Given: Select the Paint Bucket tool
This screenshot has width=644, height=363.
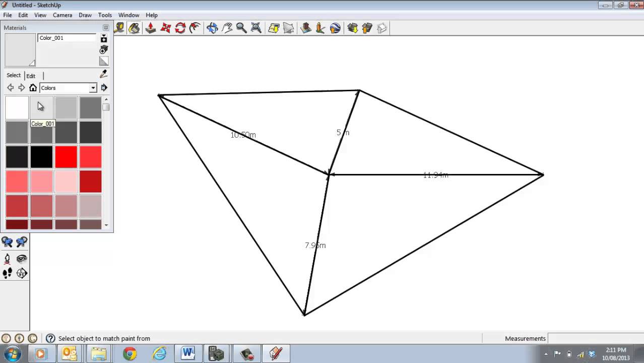Looking at the screenshot, I should pyautogui.click(x=134, y=28).
